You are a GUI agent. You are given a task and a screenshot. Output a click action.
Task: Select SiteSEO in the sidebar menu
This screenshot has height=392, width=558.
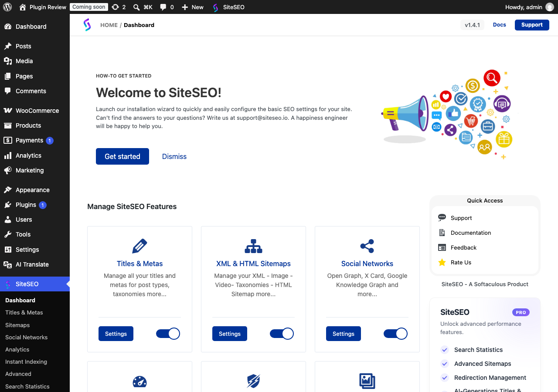(x=35, y=284)
